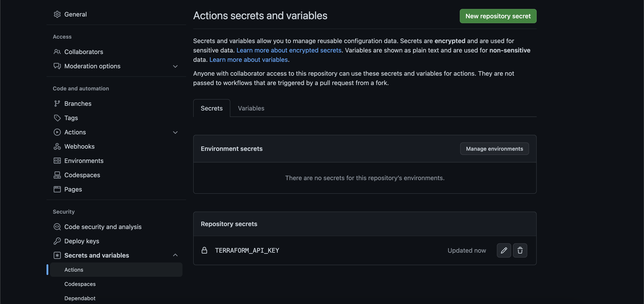Image resolution: width=644 pixels, height=304 pixels.
Task: Click the Webhooks icon in the sidebar
Action: pos(57,146)
